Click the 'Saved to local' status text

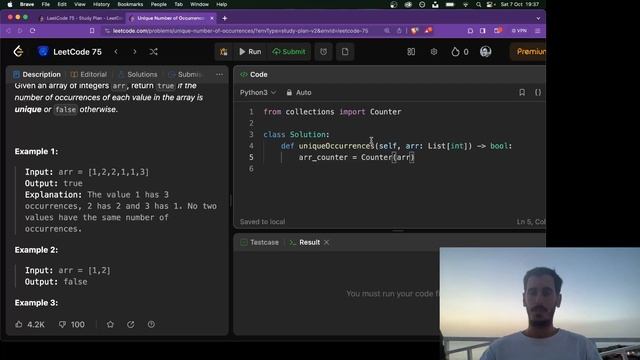click(262, 222)
